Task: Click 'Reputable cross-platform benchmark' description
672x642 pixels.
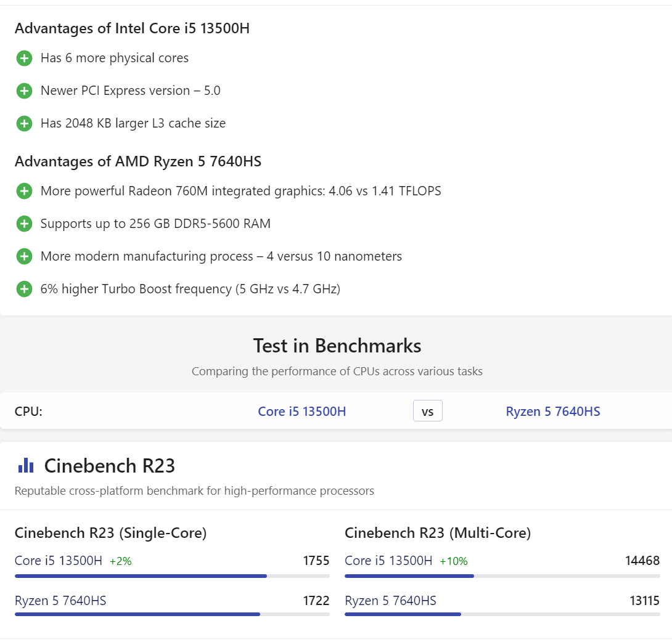Action: tap(194, 491)
